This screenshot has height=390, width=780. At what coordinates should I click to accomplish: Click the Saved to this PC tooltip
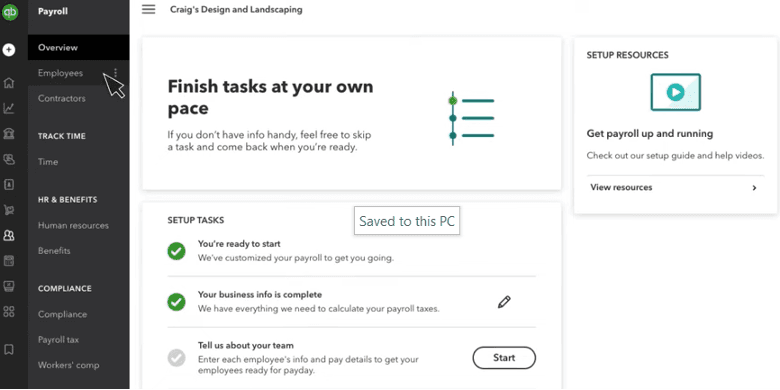click(x=407, y=221)
